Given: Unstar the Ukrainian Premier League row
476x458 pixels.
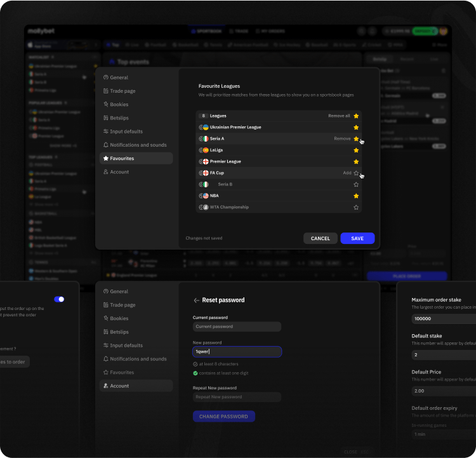Looking at the screenshot, I should coord(356,128).
